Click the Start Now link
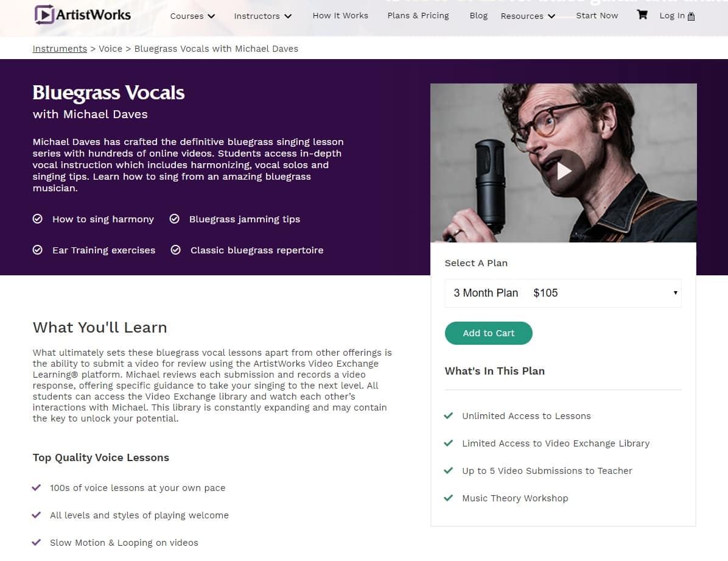Image resolution: width=728 pixels, height=561 pixels. (x=597, y=15)
